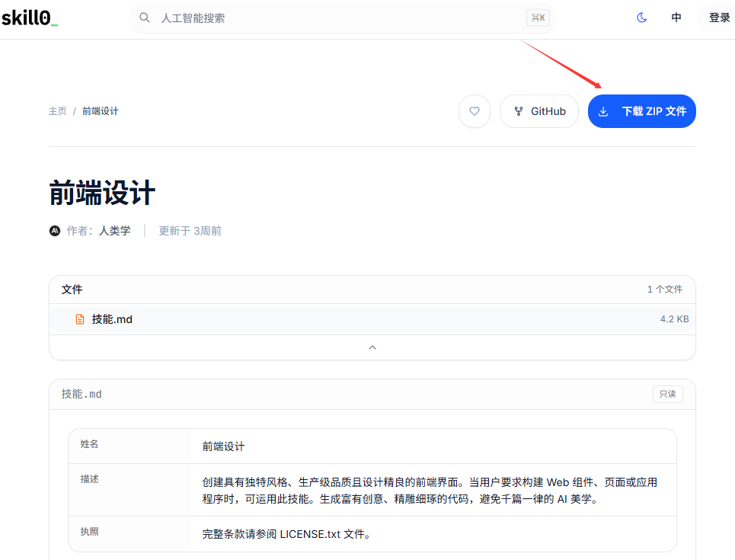The width and height of the screenshot is (735, 560).
Task: Click the download arrow icon
Action: pos(603,111)
